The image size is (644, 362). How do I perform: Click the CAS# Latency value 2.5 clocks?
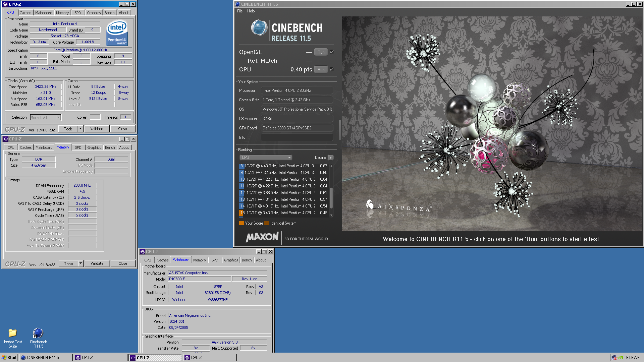[82, 197]
